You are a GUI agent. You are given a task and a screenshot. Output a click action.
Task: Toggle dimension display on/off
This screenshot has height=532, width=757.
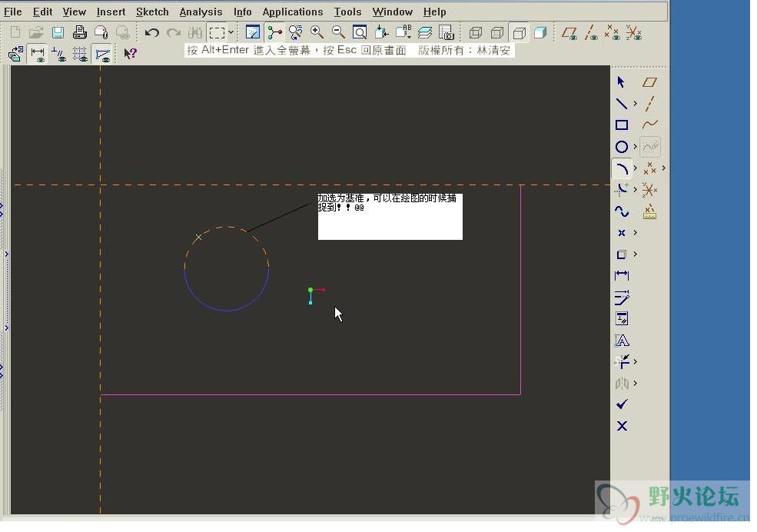pyautogui.click(x=37, y=54)
